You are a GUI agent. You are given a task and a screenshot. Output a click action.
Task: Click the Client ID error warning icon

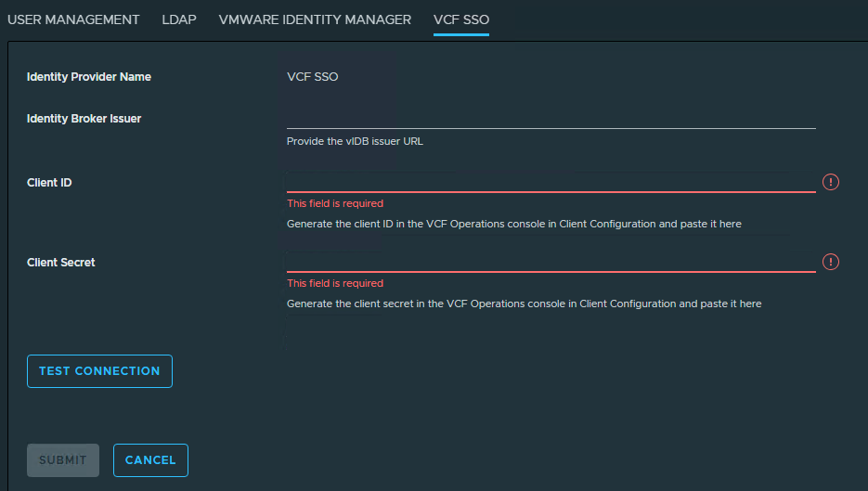(830, 182)
